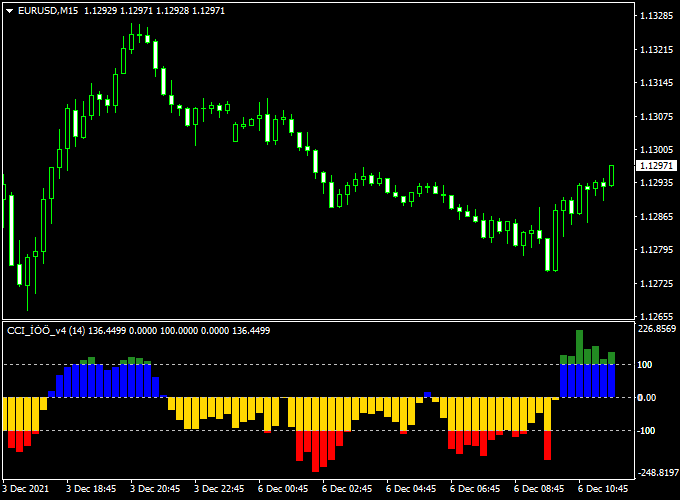Click the 1.13075 price scale label
The height and width of the screenshot is (500, 680).
pos(657,116)
